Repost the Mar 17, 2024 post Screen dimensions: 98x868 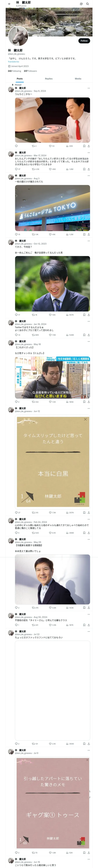pos(35,169)
